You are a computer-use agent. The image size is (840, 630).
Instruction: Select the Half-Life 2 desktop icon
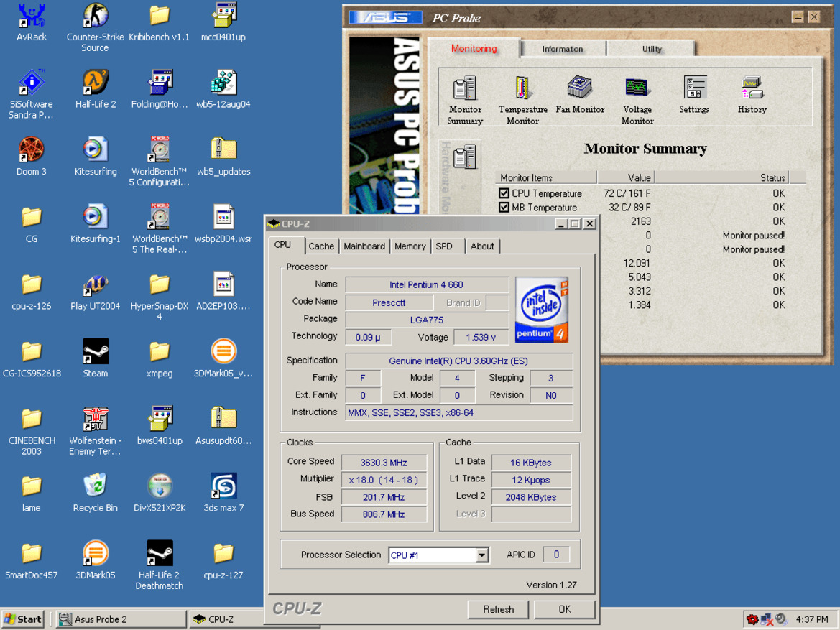(96, 90)
